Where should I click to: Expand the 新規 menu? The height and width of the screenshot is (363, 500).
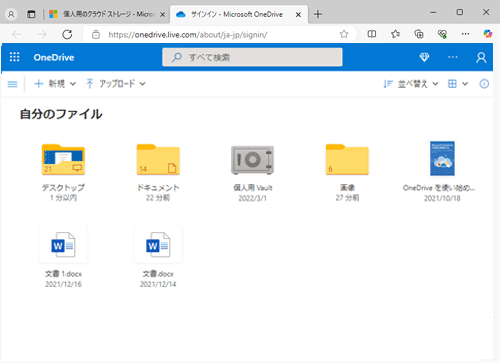point(55,84)
